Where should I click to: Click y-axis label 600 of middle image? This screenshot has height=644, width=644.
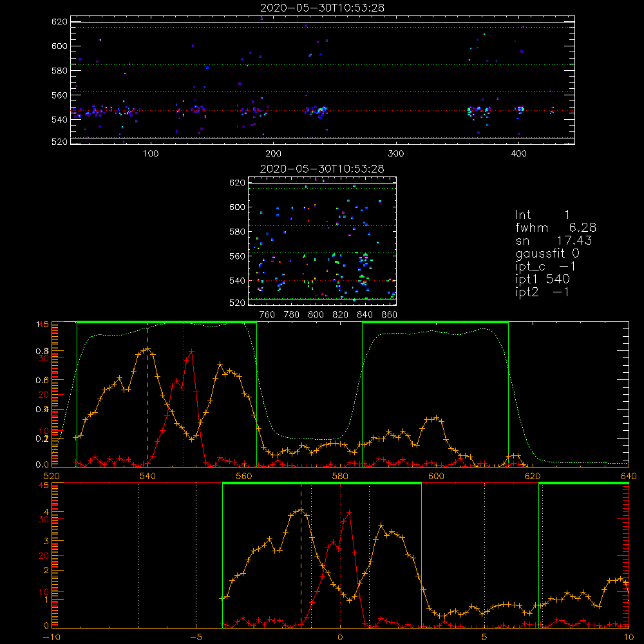pyautogui.click(x=237, y=207)
